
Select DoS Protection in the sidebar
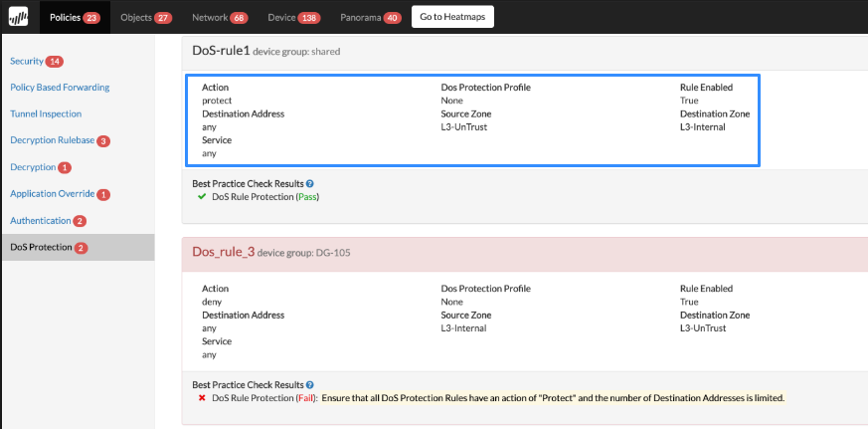78,247
